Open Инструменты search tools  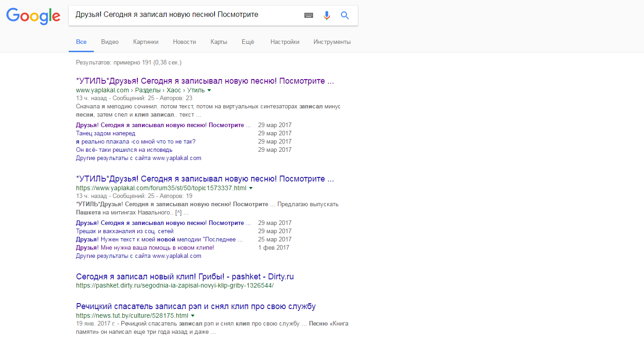click(332, 42)
